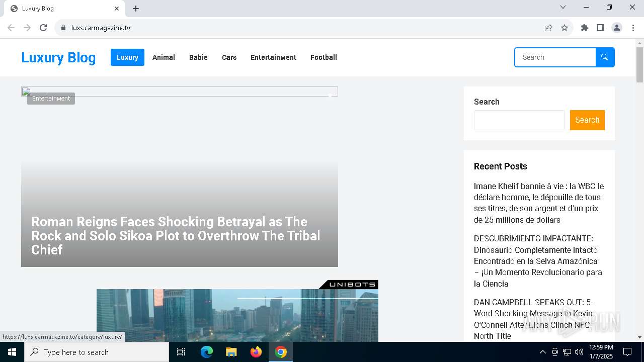644x362 pixels.
Task: Open the Roman Reigns Shocking Betrayal article
Action: click(176, 236)
